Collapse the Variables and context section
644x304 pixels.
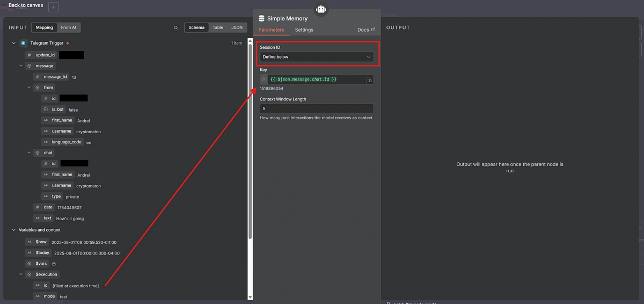tap(14, 230)
